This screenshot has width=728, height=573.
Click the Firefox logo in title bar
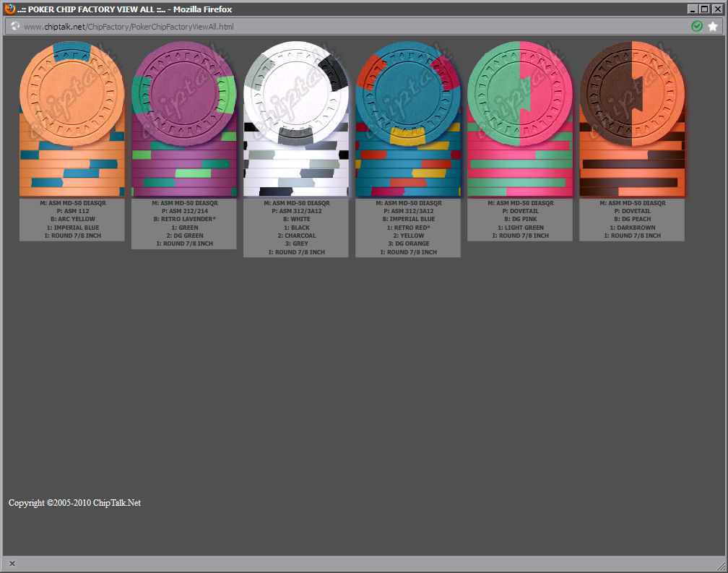click(x=9, y=9)
